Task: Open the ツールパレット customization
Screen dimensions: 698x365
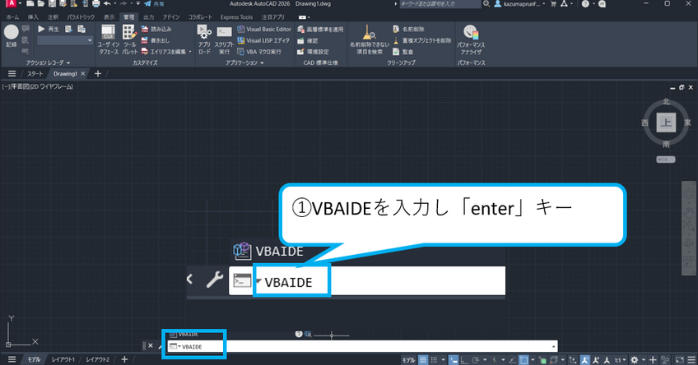Action: 130,39
